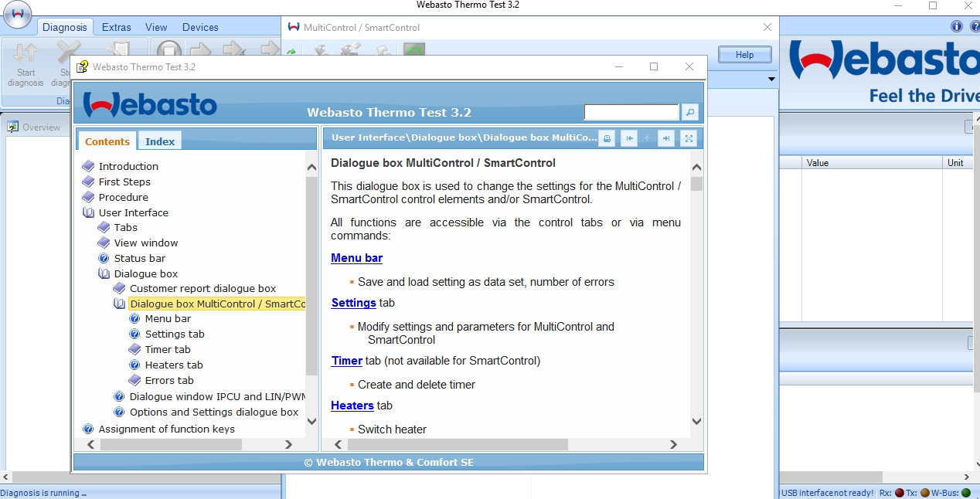Collapse the Dialogue box book node

[x=104, y=273]
